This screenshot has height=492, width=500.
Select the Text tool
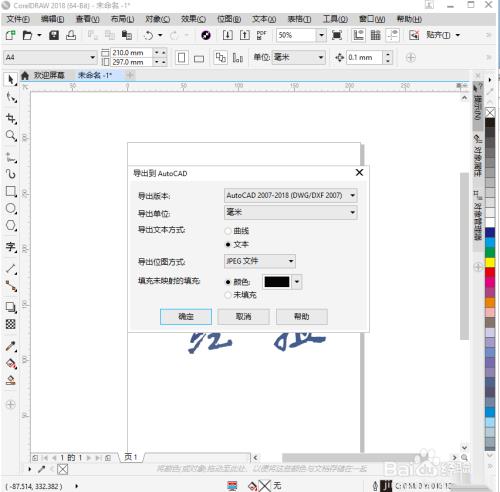coord(11,247)
